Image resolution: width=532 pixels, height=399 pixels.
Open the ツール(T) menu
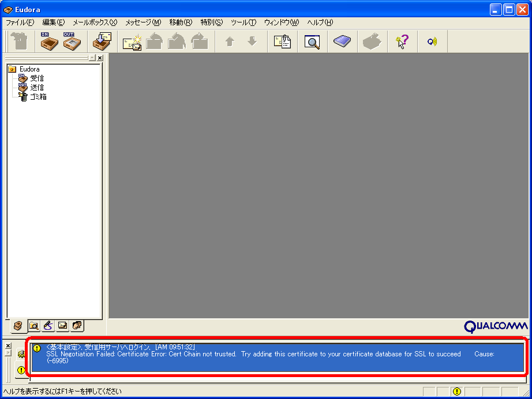coord(243,22)
